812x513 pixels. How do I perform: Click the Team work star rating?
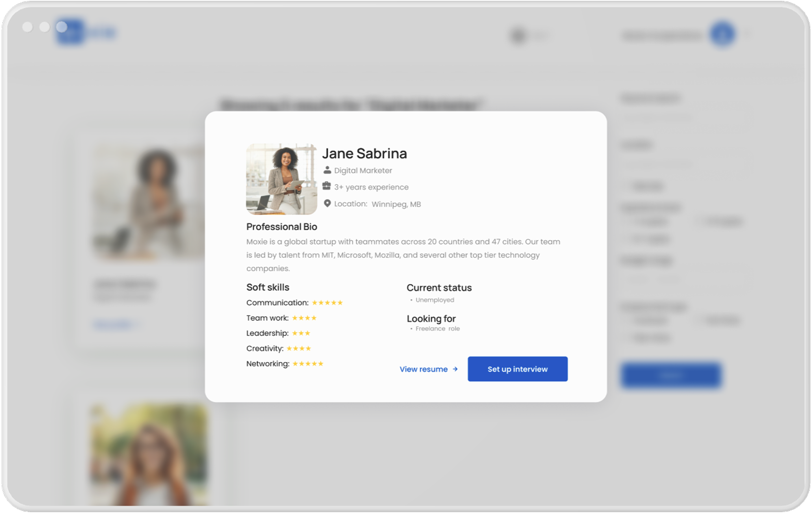(x=304, y=318)
